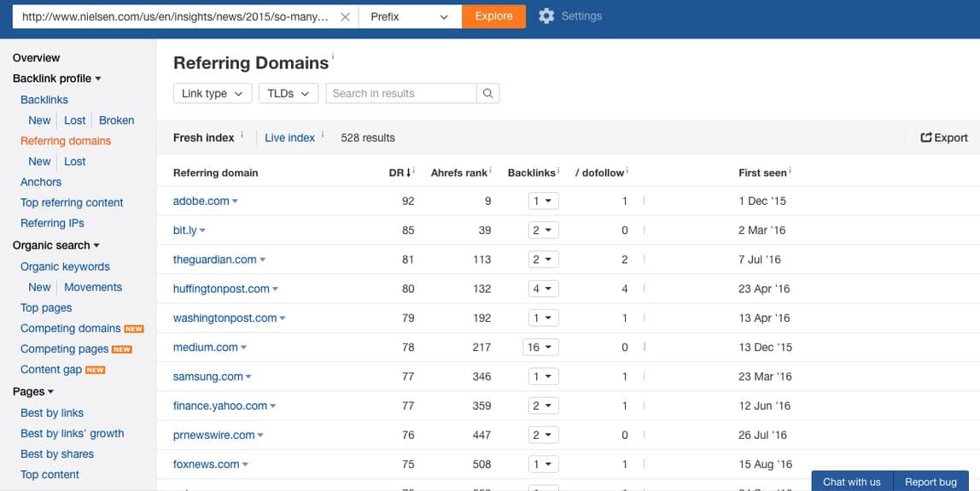
Task: Open the TLDs filter dropdown
Action: [x=289, y=94]
